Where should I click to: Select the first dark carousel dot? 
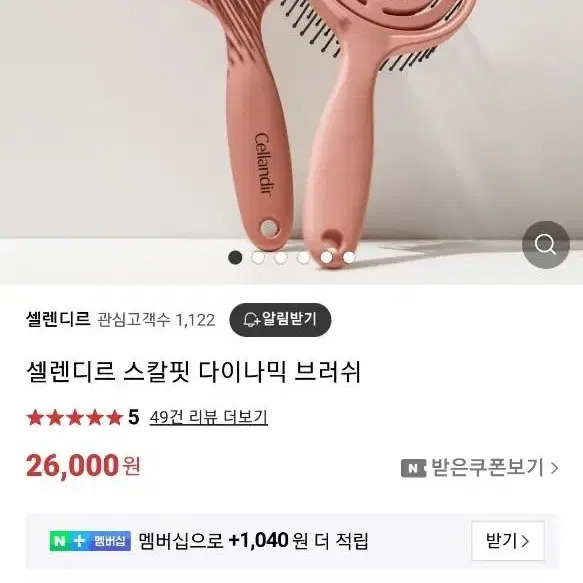235,257
